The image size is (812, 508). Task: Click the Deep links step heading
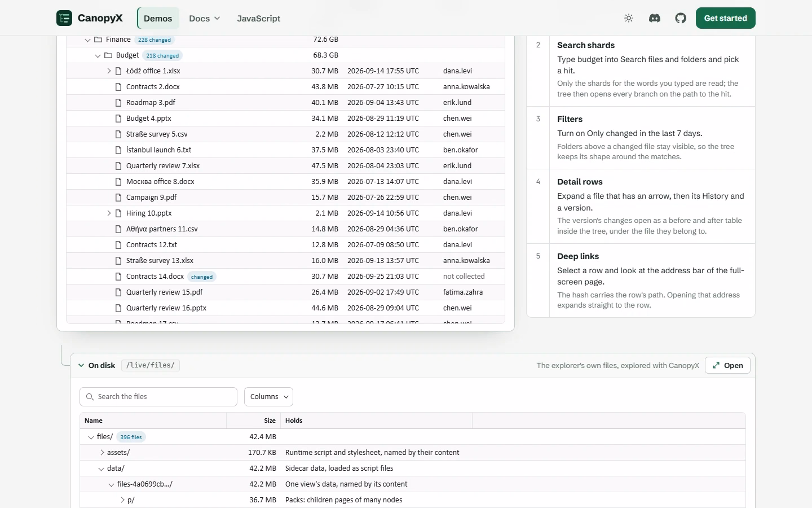point(578,256)
